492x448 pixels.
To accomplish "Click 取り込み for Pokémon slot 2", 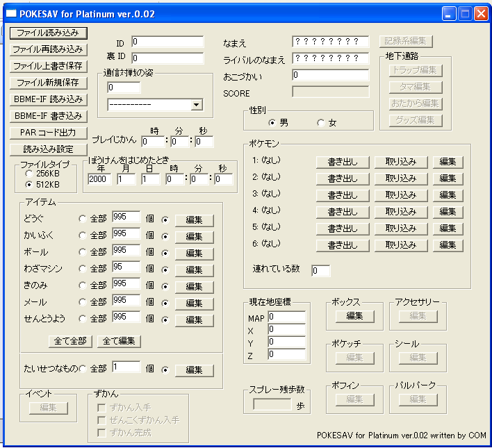I will coord(401,179).
